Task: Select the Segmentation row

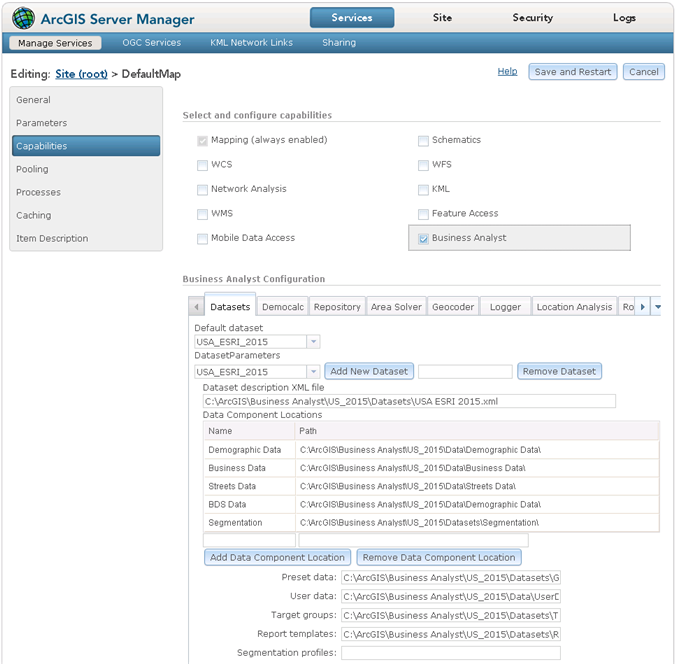Action: click(x=431, y=523)
